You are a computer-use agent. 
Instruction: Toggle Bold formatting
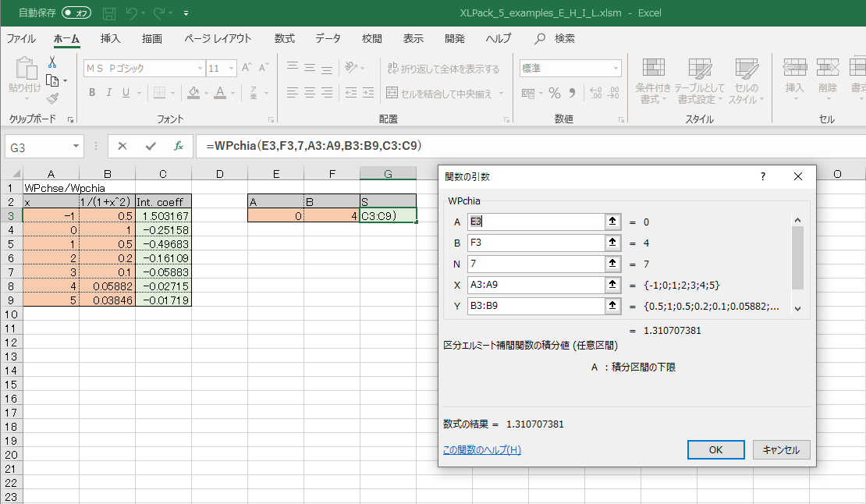(91, 93)
